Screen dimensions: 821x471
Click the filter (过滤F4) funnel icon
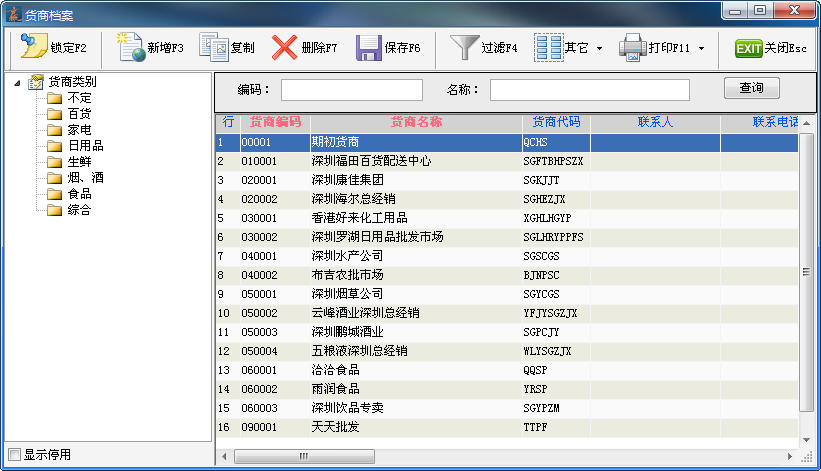point(464,47)
